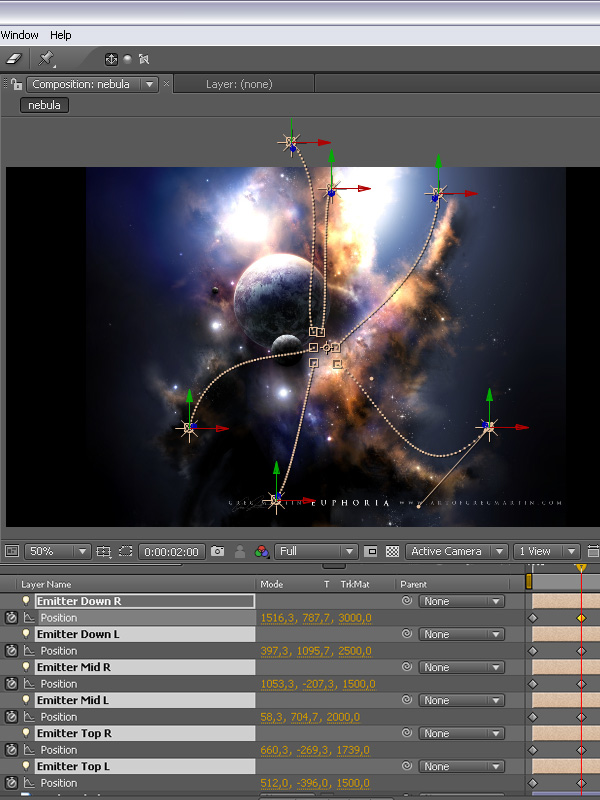Select the Emitter Top L layer
This screenshot has height=800, width=600.
click(x=145, y=766)
